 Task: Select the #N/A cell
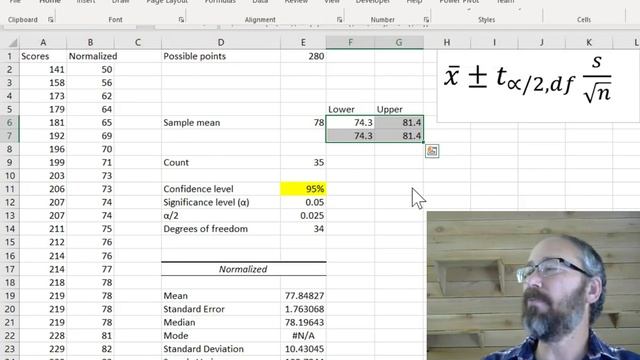(x=303, y=336)
